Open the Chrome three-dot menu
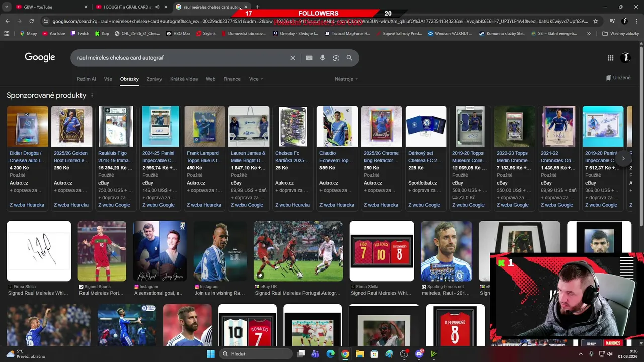644x362 pixels. pos(637,21)
